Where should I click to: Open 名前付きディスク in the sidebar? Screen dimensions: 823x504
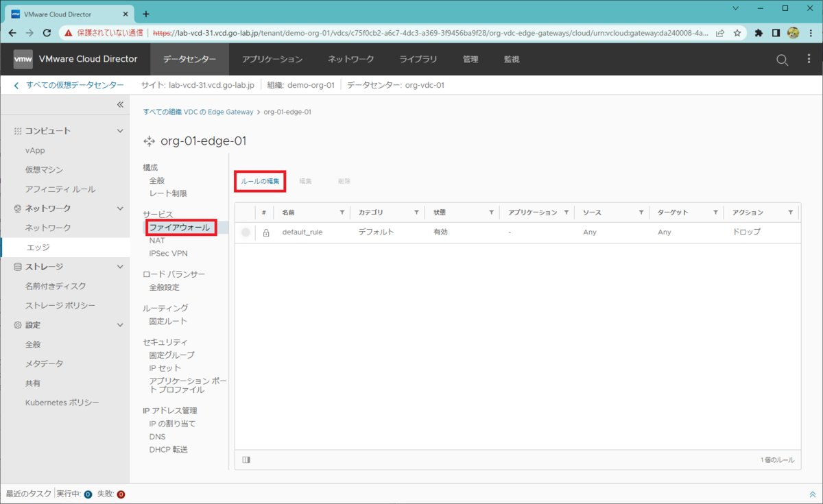click(x=56, y=286)
